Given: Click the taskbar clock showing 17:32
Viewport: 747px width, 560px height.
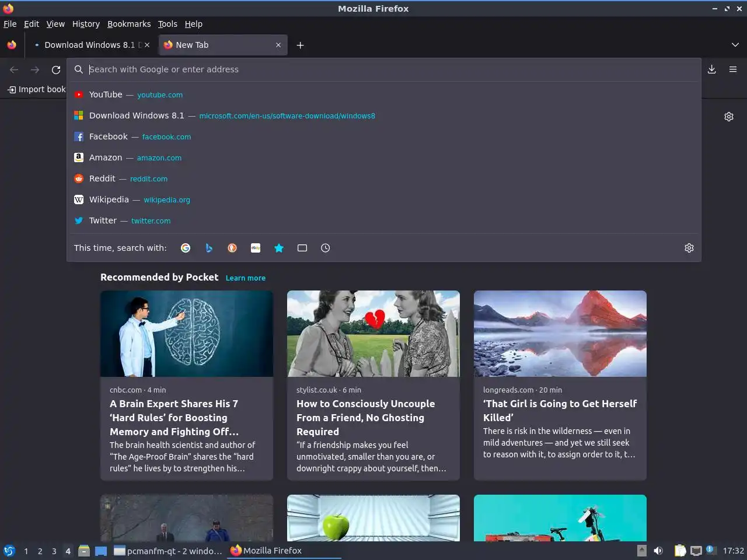Looking at the screenshot, I should point(734,551).
